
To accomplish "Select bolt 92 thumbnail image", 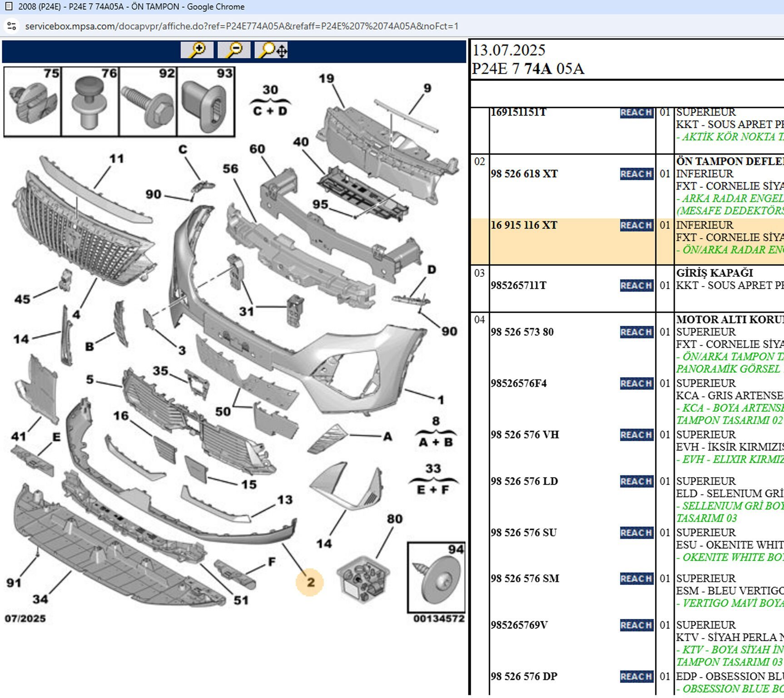I will pyautogui.click(x=148, y=101).
